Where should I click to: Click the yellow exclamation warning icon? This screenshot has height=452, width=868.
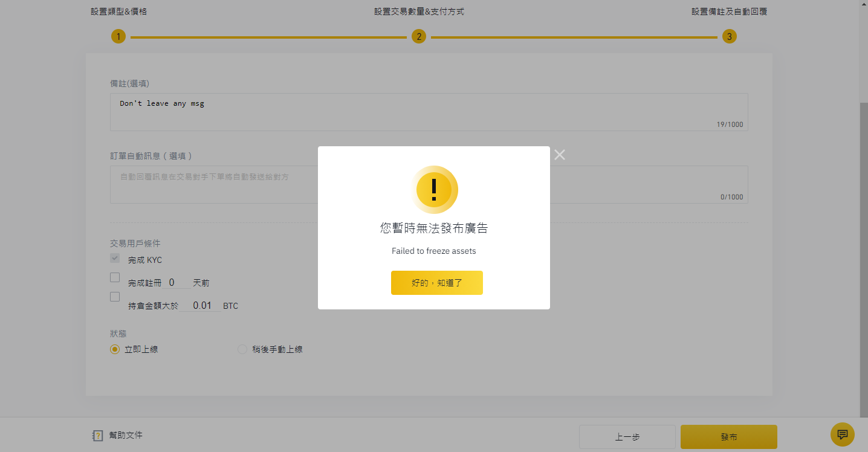435,189
